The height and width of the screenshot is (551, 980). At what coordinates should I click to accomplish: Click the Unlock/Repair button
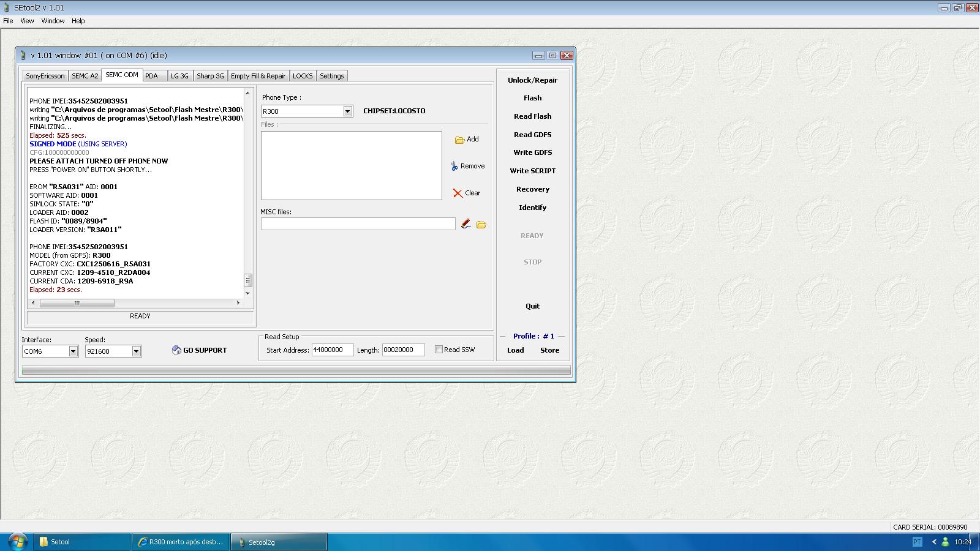533,80
